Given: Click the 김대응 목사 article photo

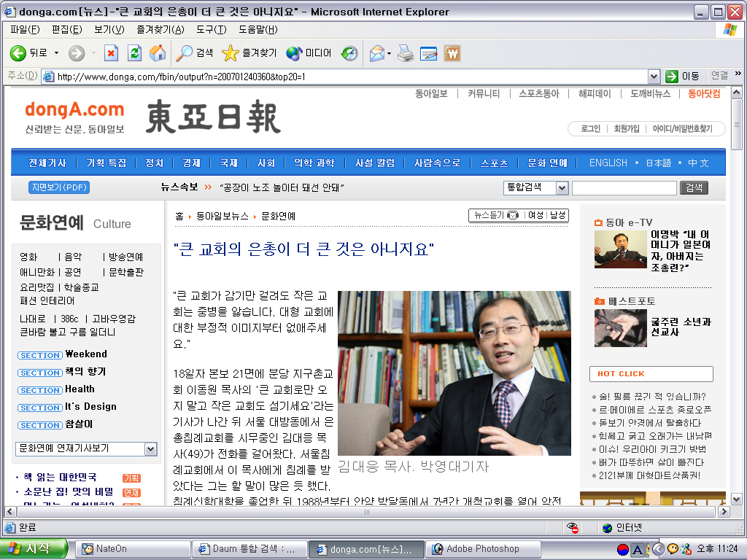Looking at the screenshot, I should 454,373.
